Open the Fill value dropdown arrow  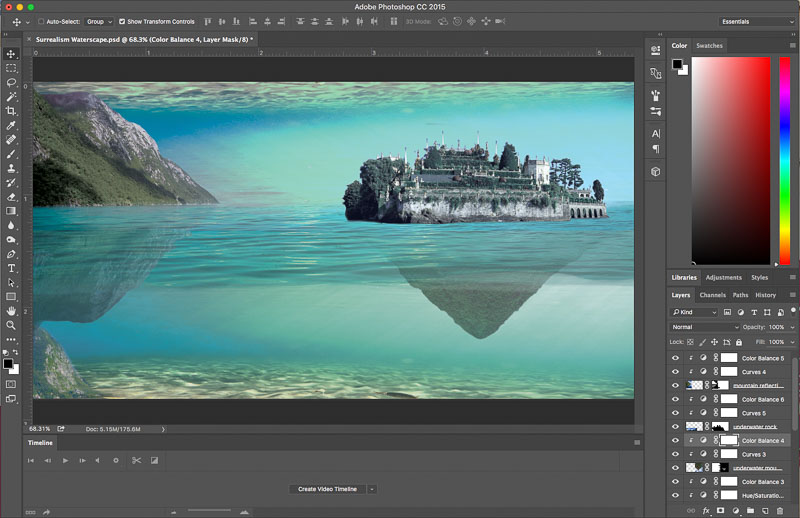[792, 342]
